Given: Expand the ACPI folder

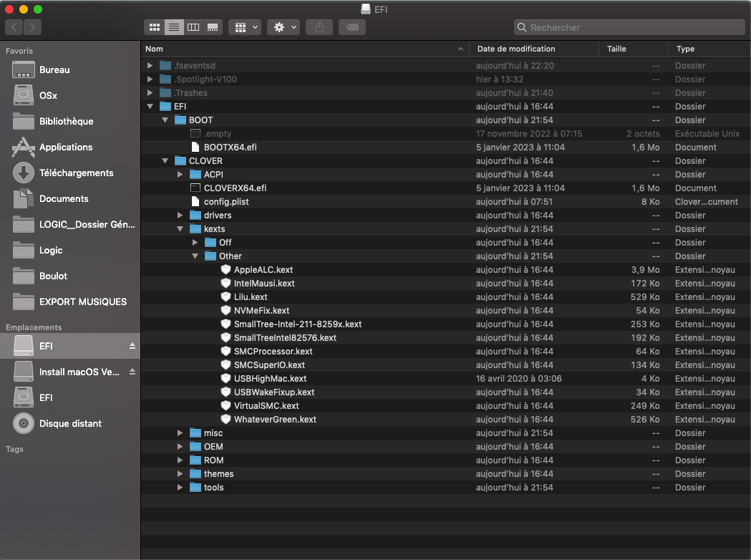Looking at the screenshot, I should 180,174.
